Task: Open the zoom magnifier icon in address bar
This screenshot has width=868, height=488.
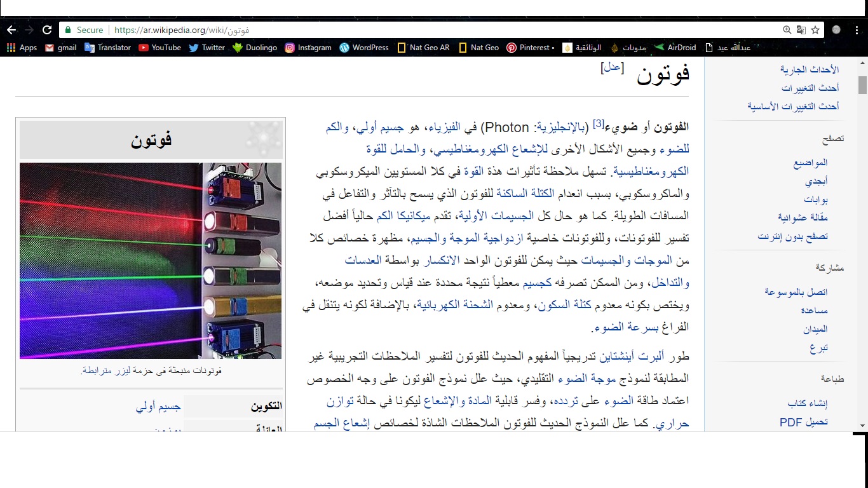Action: [787, 30]
